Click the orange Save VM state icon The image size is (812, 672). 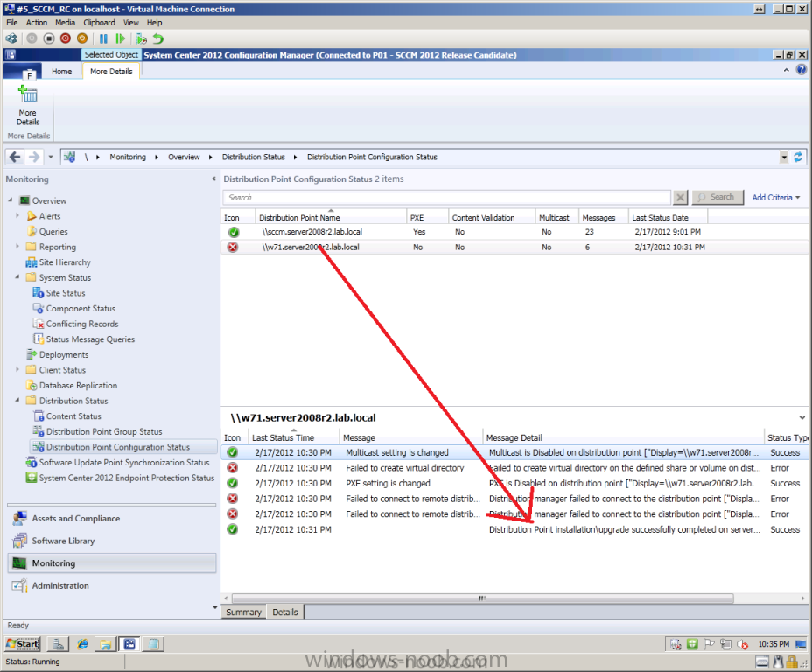click(x=82, y=38)
